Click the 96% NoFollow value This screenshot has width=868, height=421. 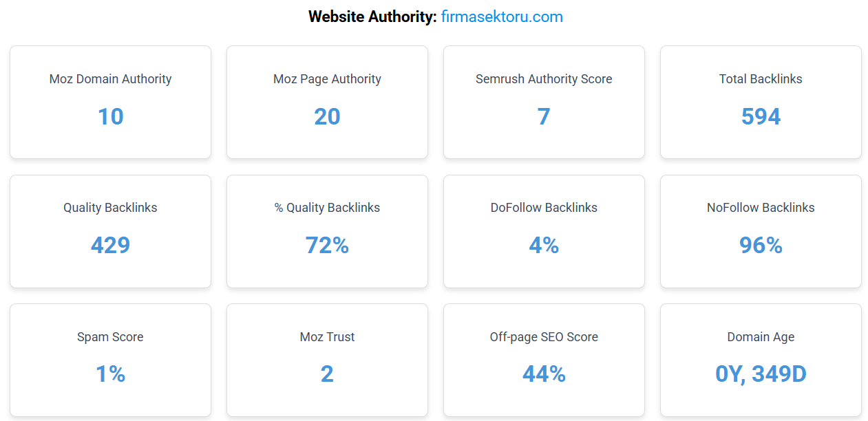click(x=761, y=246)
